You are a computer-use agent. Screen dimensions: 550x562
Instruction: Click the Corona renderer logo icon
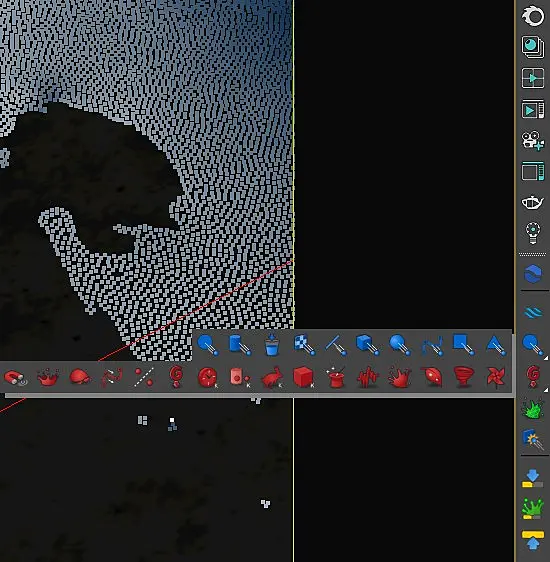[533, 16]
